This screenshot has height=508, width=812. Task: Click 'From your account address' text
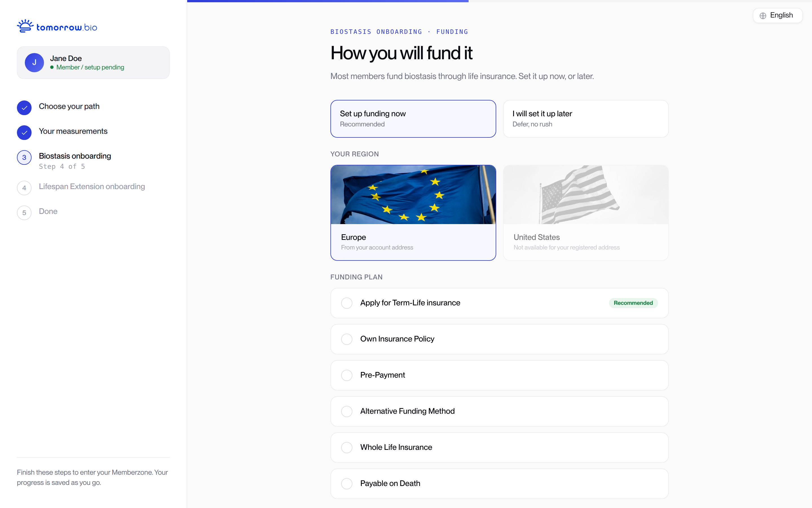pos(377,248)
